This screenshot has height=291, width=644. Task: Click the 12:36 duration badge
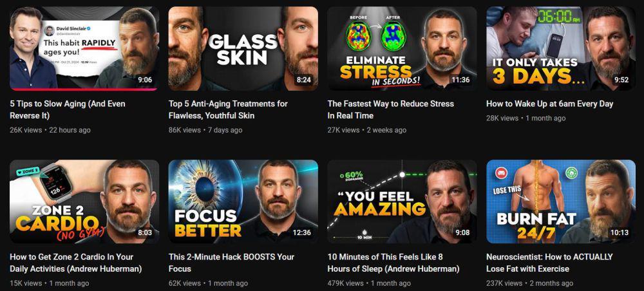tap(302, 232)
